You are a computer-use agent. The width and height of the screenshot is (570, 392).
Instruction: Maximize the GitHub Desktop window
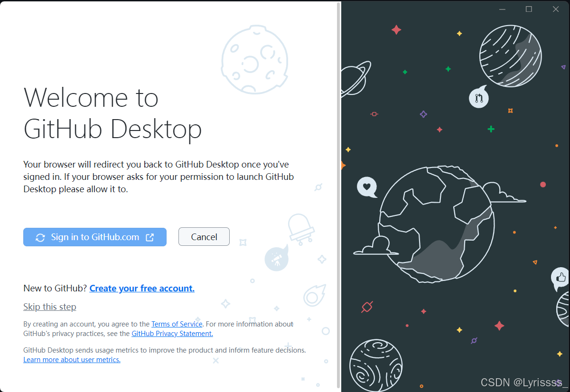coord(529,9)
